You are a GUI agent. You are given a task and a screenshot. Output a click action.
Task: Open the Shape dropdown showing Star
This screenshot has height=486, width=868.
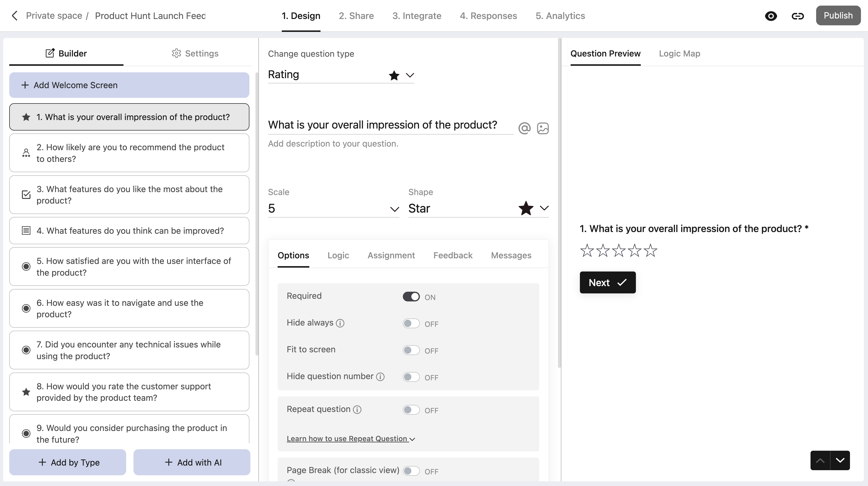coord(479,208)
